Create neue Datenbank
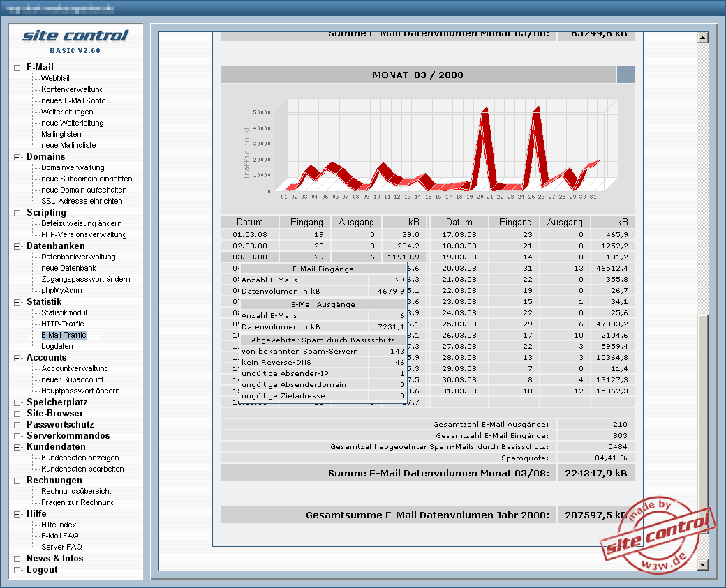Screen dimensions: 726x588 click(x=68, y=268)
